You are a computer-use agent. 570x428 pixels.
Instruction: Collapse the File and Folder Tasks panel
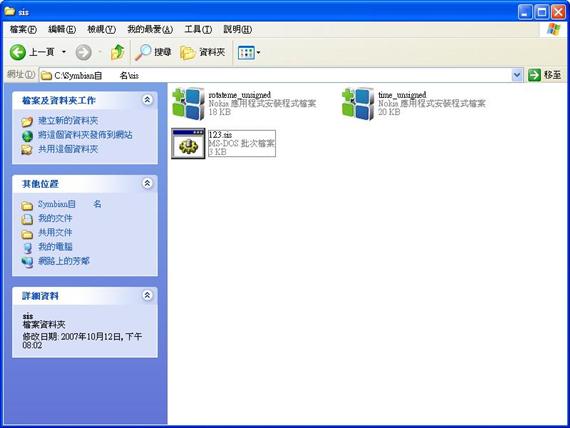(147, 100)
